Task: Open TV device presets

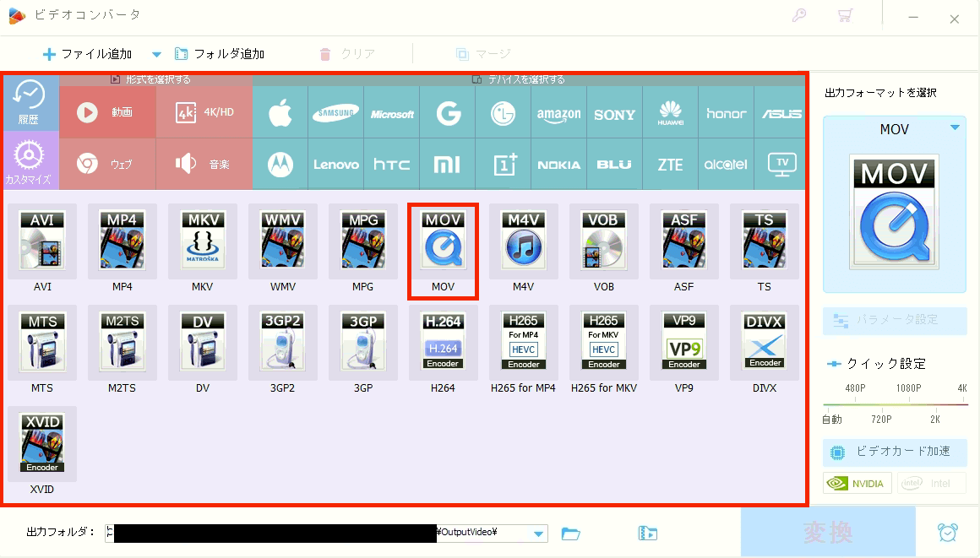Action: click(781, 165)
